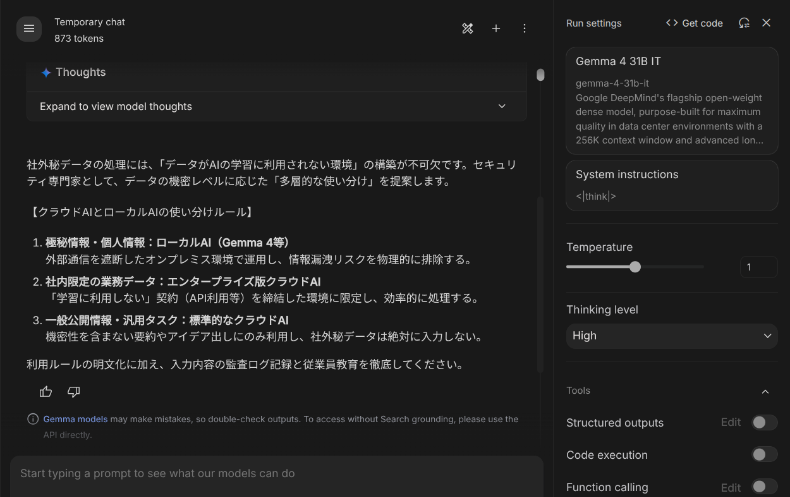Click the reset settings icon in Run settings
The image size is (790, 497).
click(x=744, y=23)
